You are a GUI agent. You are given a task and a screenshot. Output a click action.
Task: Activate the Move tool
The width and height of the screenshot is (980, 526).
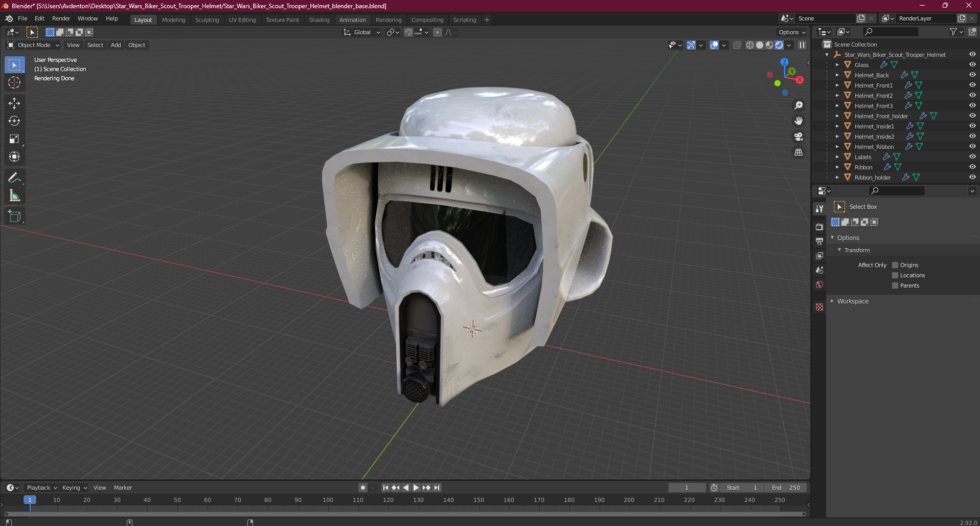[x=14, y=103]
